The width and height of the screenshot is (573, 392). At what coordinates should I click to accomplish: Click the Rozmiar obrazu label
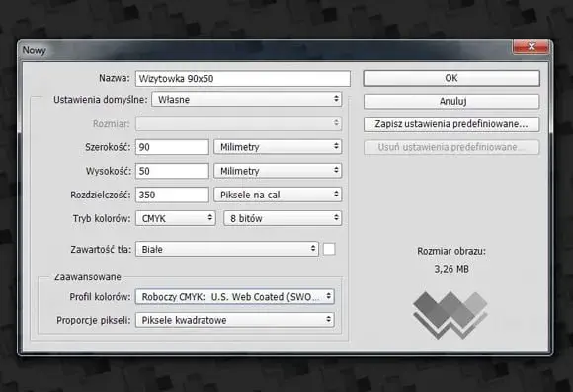(x=451, y=252)
